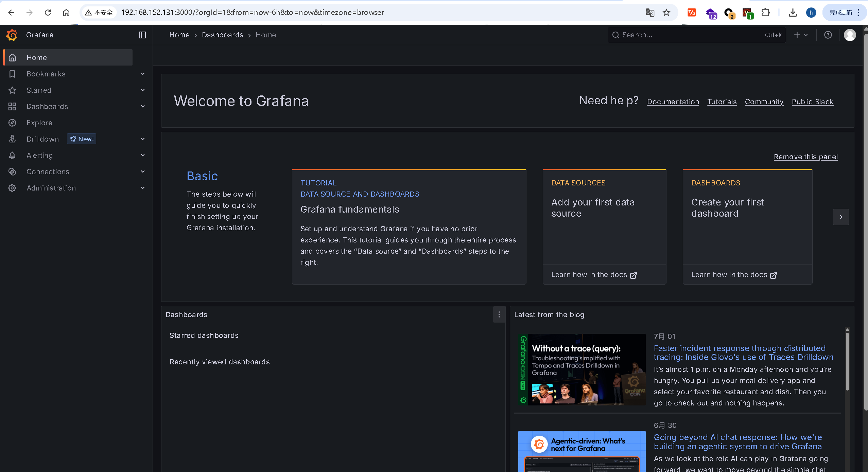Expand the Bookmarks section chevron
The height and width of the screenshot is (472, 868).
(143, 74)
